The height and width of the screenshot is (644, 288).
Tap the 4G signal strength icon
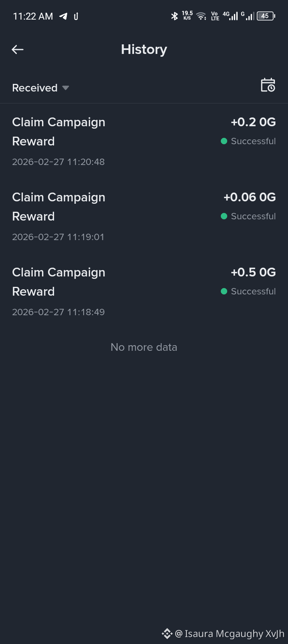(230, 16)
